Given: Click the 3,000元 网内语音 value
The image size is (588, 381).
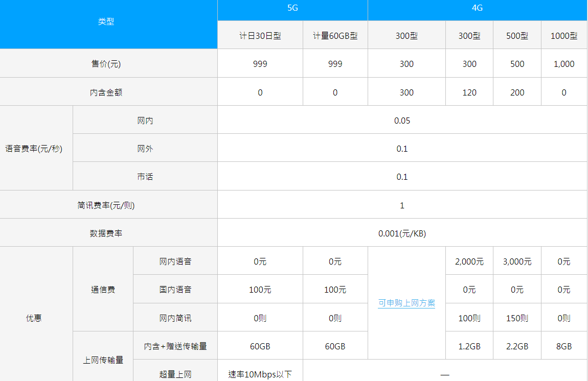Looking at the screenshot, I should pos(517,261).
